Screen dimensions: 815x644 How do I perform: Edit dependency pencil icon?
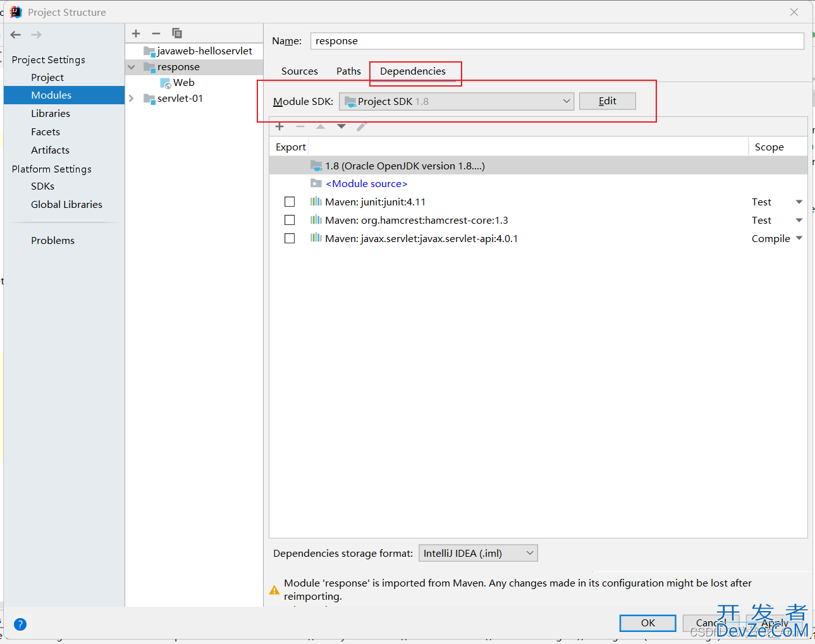(x=362, y=126)
